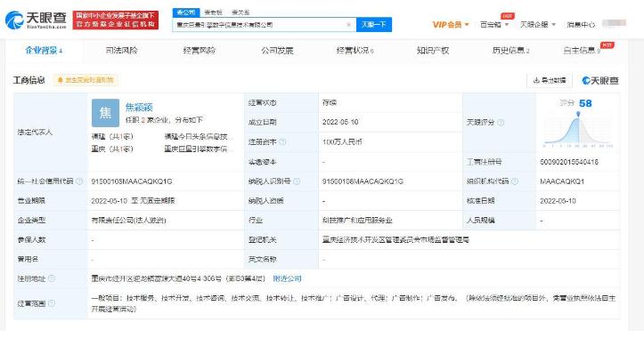Image resolution: width=644 pixels, height=338 pixels.
Task: Select the 福建（共1家）region entry
Action: pyautogui.click(x=112, y=137)
